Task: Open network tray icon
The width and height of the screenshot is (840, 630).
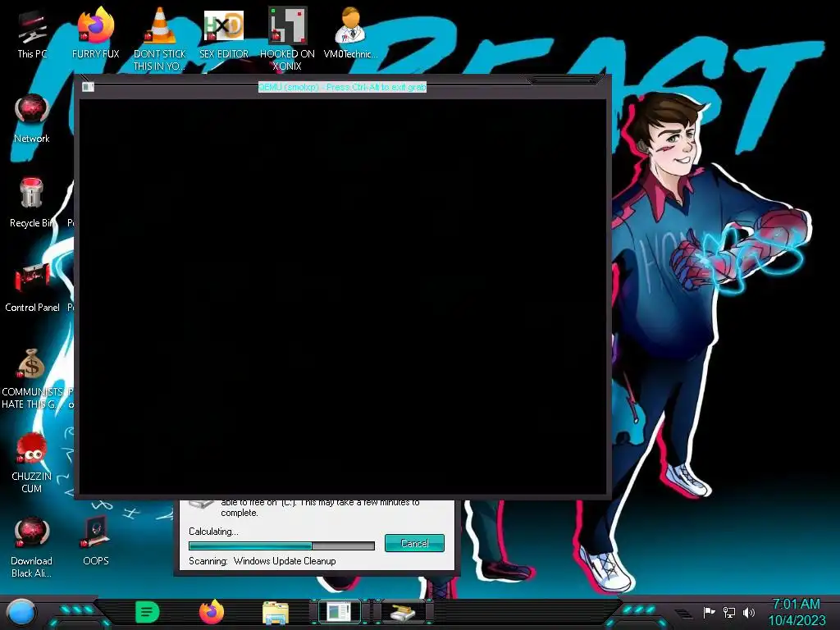Action: [729, 612]
